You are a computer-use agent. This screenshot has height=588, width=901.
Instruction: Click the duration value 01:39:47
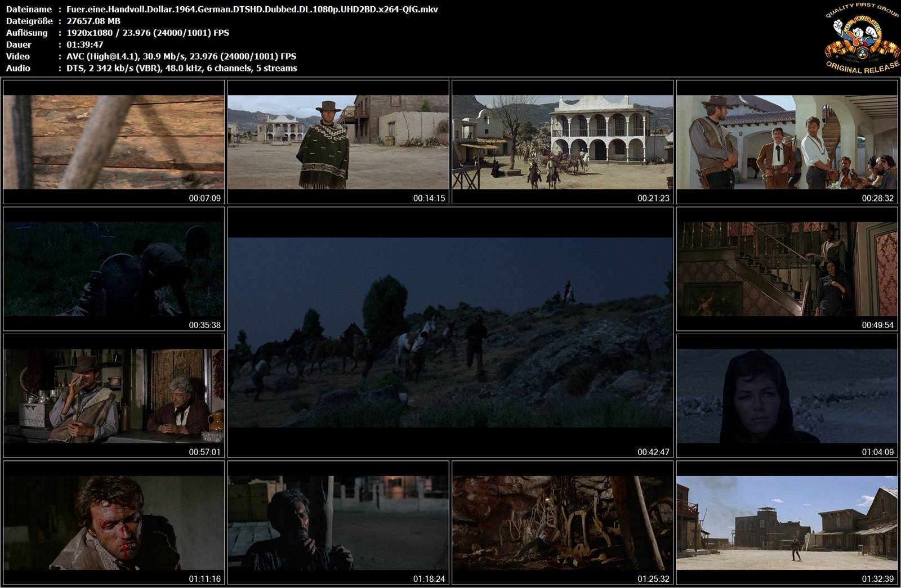[84, 44]
